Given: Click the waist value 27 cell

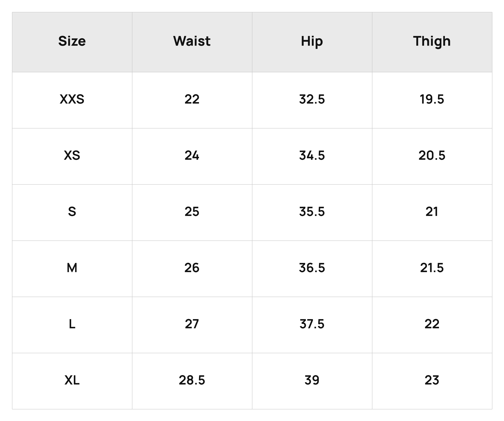Looking at the screenshot, I should (x=192, y=325).
